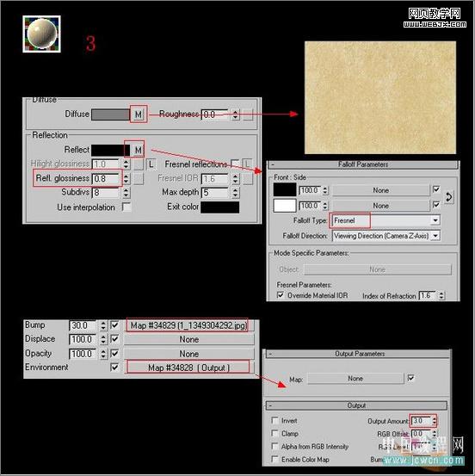Click the Fresnel IOR spinner arrows

tap(236, 178)
